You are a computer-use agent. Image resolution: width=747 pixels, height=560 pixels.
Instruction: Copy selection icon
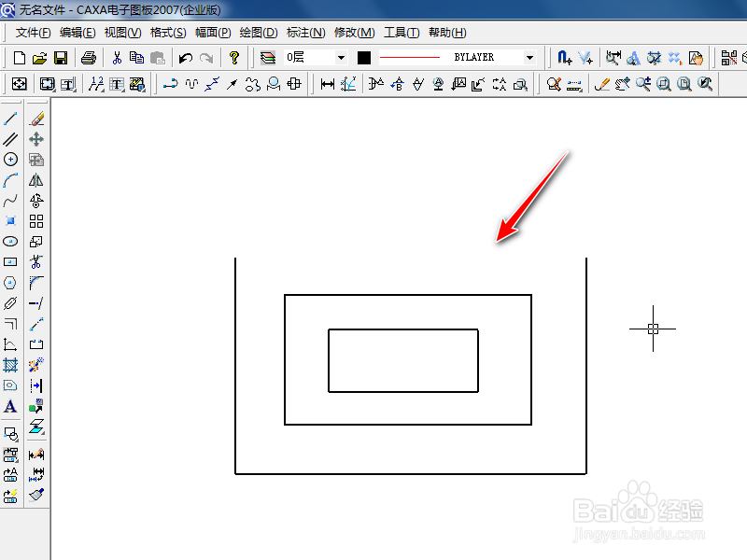point(136,58)
